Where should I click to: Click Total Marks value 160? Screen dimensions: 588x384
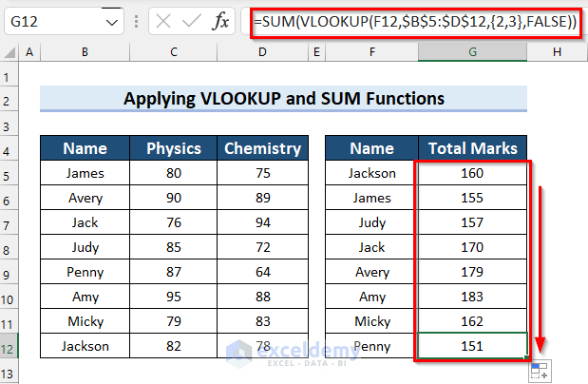(472, 173)
